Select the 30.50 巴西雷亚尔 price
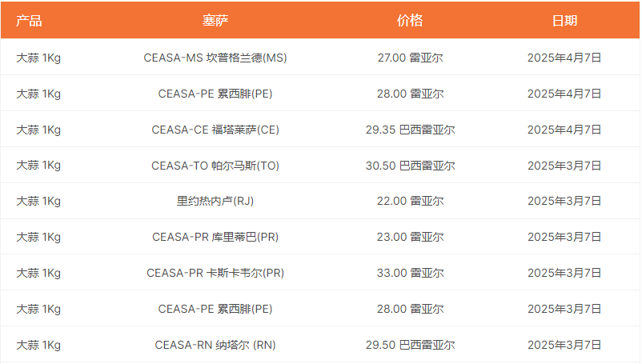 pyautogui.click(x=410, y=166)
